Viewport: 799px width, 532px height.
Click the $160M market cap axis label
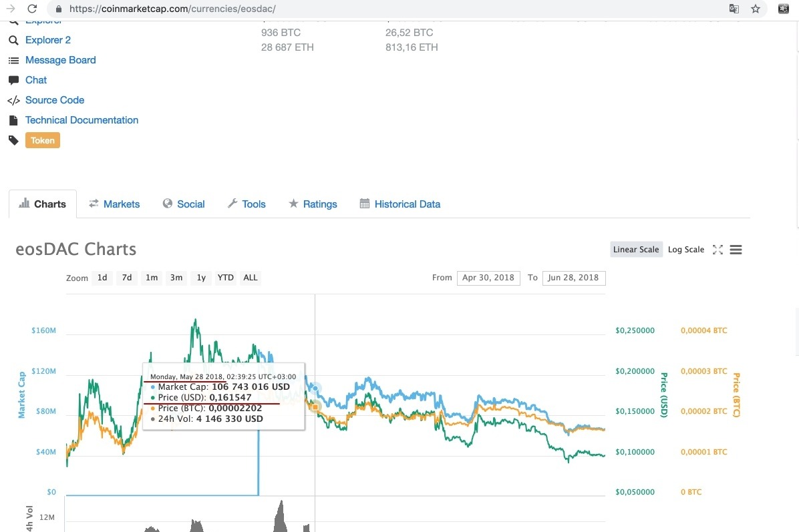pyautogui.click(x=44, y=330)
